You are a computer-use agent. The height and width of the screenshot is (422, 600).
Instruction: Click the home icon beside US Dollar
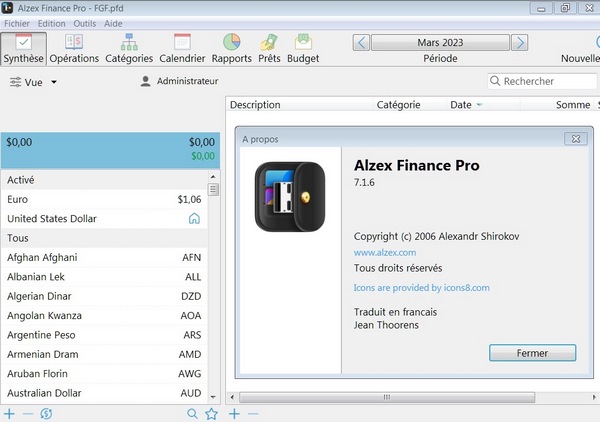194,218
